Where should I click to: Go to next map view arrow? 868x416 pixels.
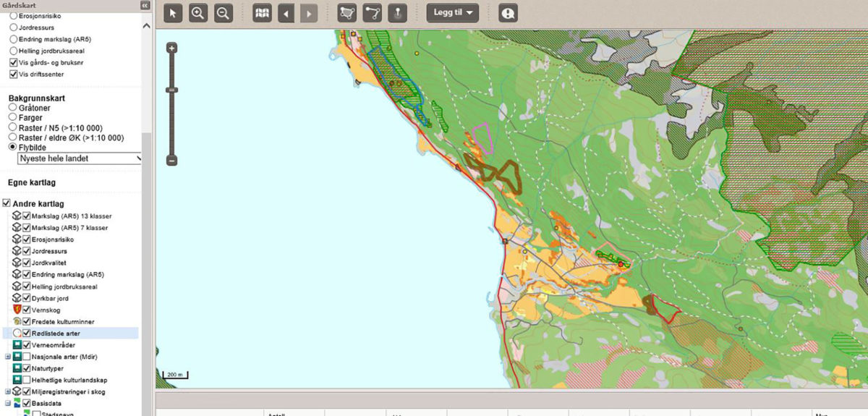click(x=308, y=12)
